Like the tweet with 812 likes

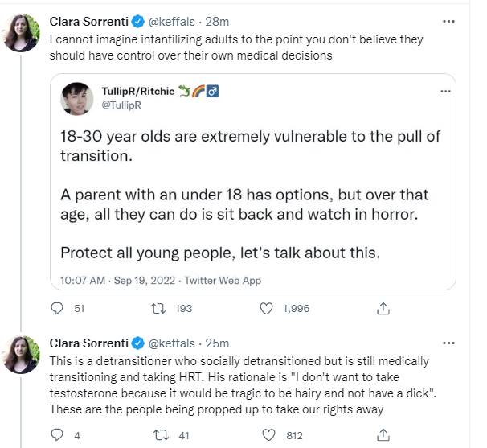coord(269,435)
